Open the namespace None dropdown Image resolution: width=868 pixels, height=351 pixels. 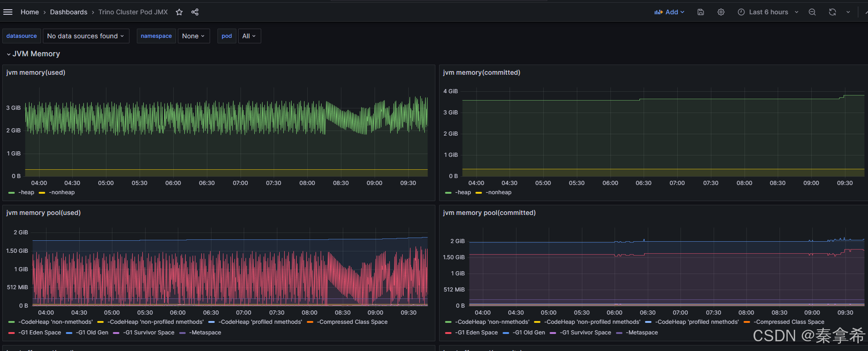pyautogui.click(x=194, y=36)
